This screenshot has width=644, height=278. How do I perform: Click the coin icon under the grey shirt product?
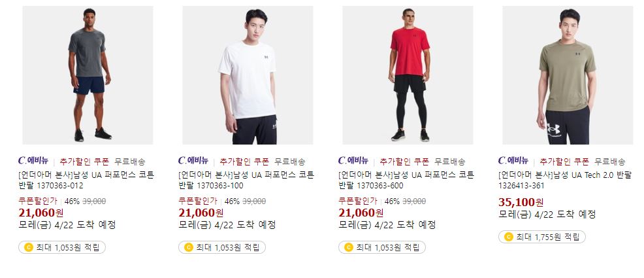point(28,247)
